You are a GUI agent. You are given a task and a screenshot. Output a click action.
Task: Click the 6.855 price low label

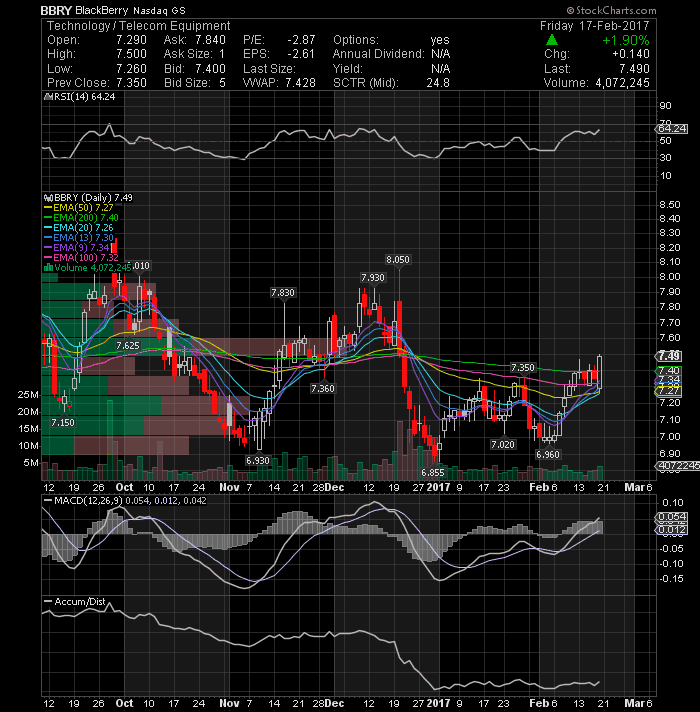click(x=432, y=473)
